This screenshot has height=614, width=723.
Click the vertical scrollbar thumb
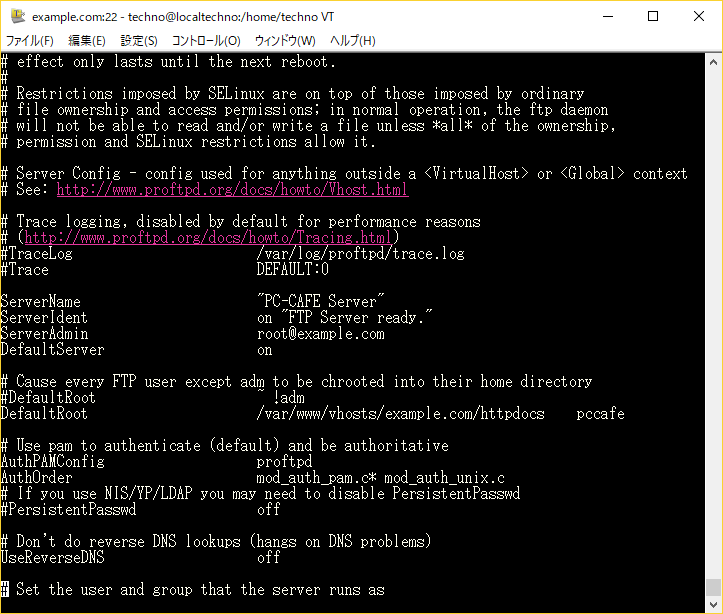click(x=713, y=587)
